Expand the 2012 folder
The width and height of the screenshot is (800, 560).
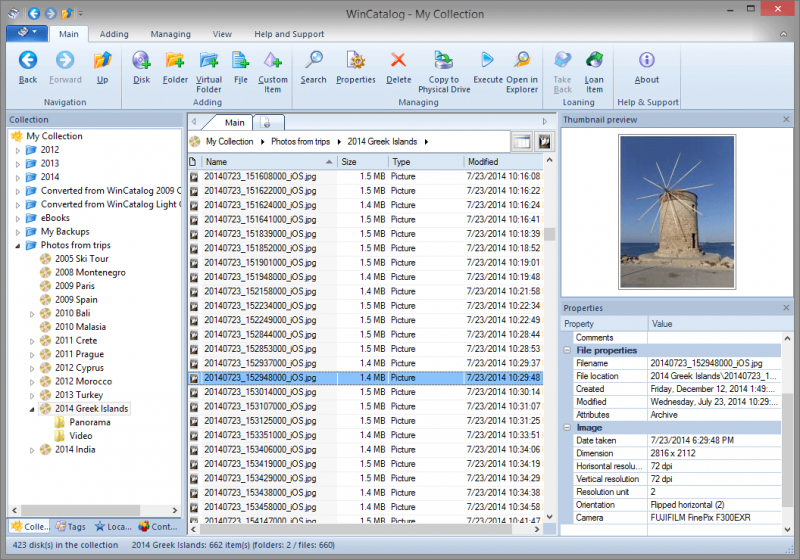click(18, 150)
